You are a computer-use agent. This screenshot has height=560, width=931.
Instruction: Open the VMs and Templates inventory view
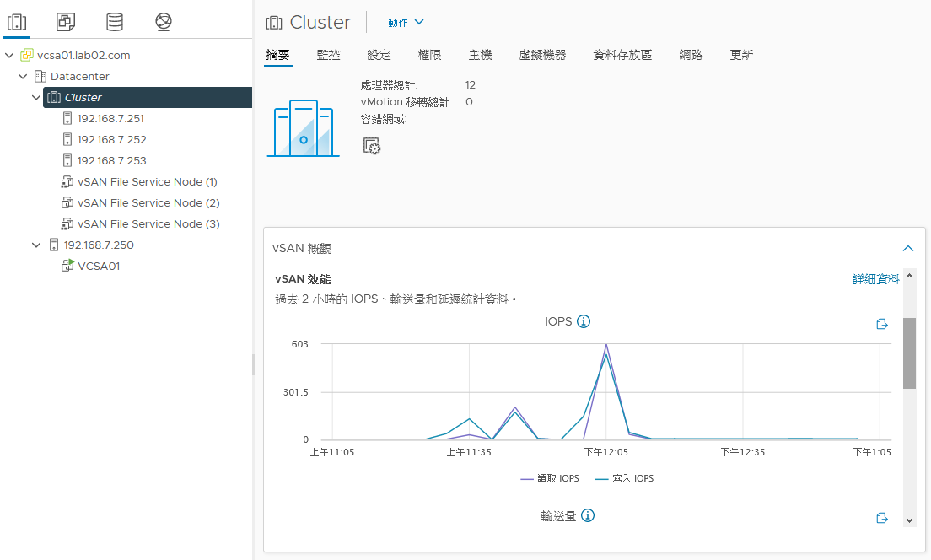(65, 22)
